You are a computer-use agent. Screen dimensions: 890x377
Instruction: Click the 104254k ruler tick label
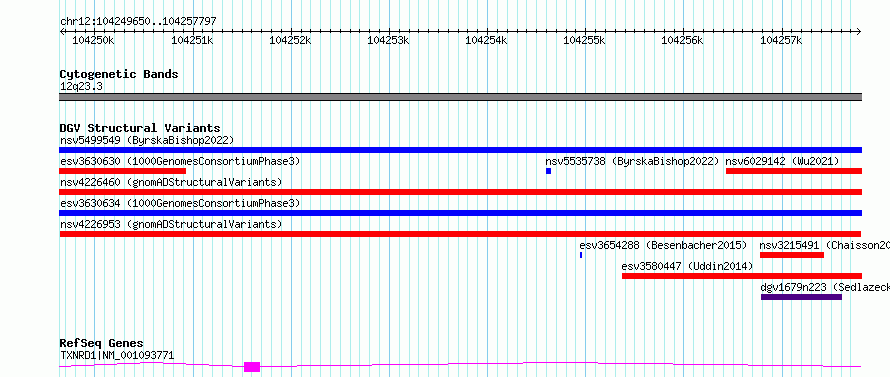486,40
